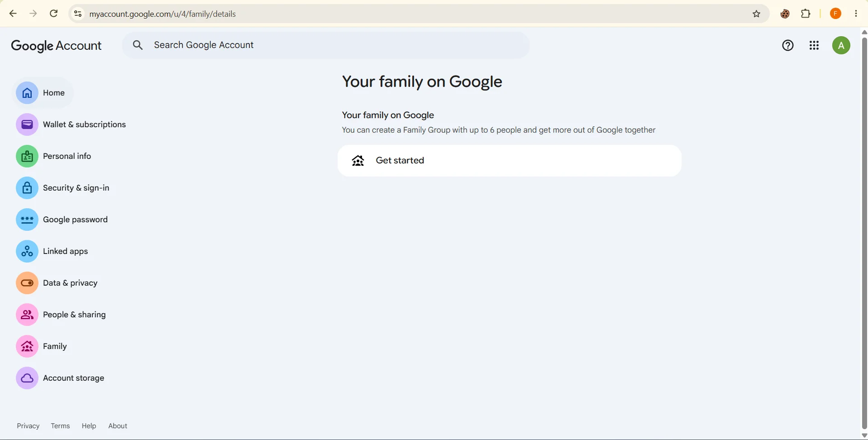Open the browser Extensions puzzle icon
Image resolution: width=868 pixels, height=440 pixels.
(806, 14)
